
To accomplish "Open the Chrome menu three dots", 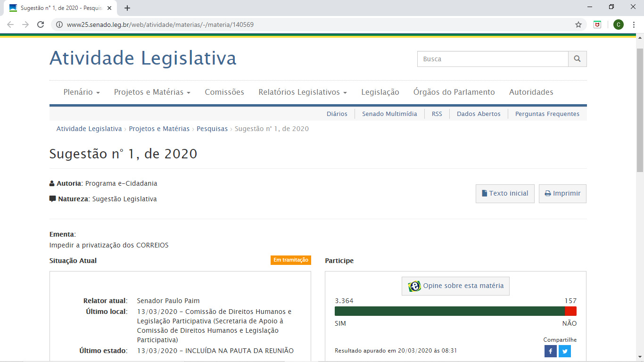I will click(x=634, y=25).
